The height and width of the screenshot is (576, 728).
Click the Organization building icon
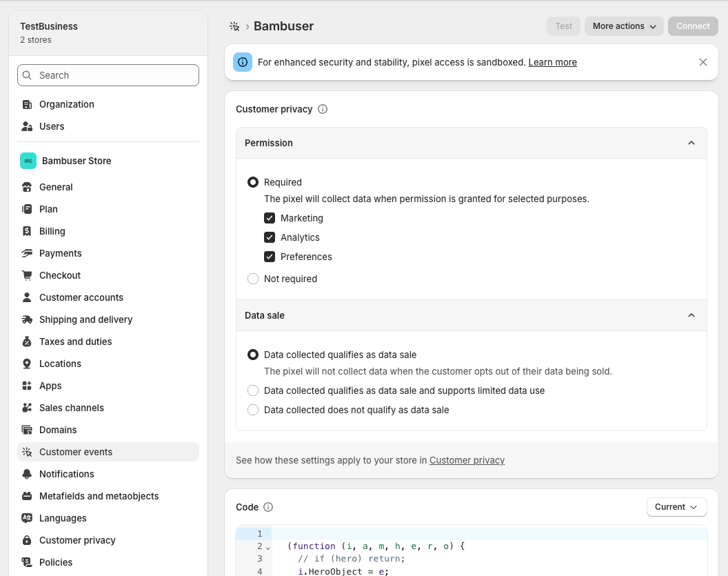pos(27,105)
